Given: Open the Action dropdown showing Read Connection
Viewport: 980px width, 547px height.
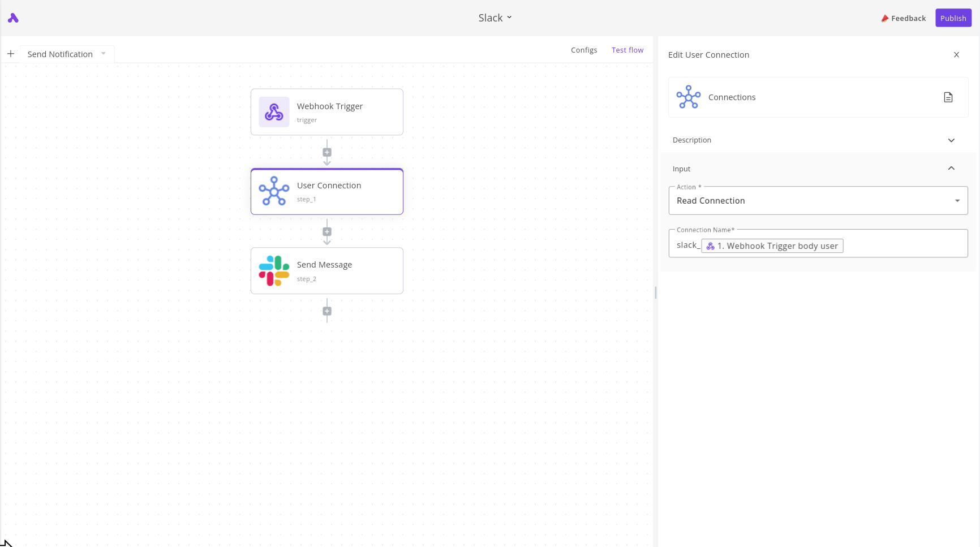Looking at the screenshot, I should (x=818, y=201).
